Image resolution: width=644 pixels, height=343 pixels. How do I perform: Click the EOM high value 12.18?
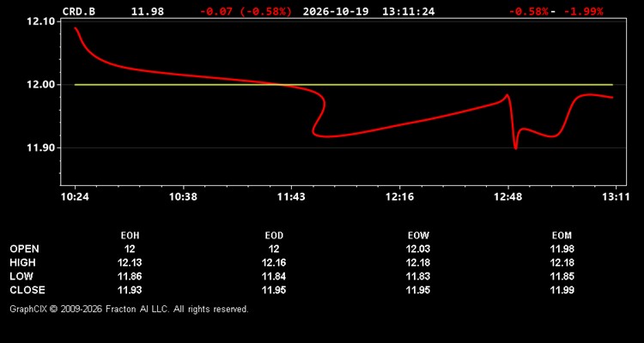point(562,262)
